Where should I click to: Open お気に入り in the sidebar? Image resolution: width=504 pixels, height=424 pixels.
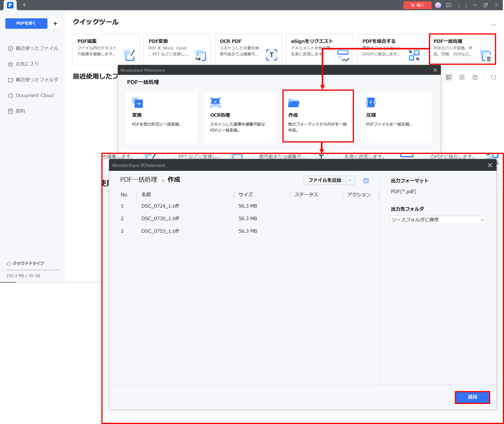pyautogui.click(x=24, y=64)
